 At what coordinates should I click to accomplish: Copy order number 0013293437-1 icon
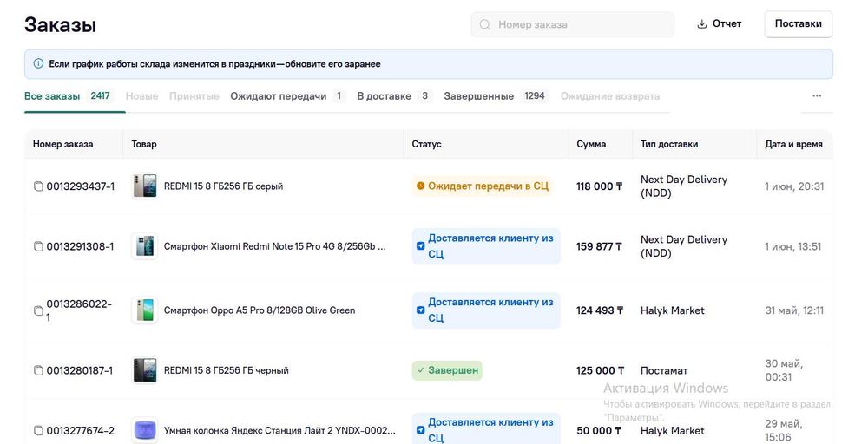coord(38,186)
